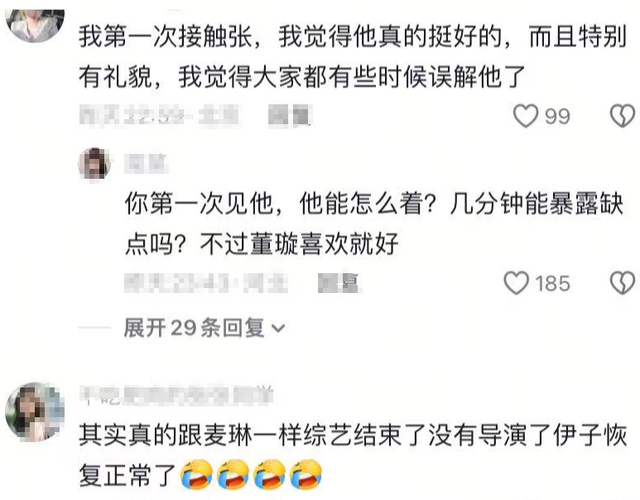Image resolution: width=640 pixels, height=500 pixels.
Task: Open the third commenter's pixelated avatar
Action: (35, 412)
